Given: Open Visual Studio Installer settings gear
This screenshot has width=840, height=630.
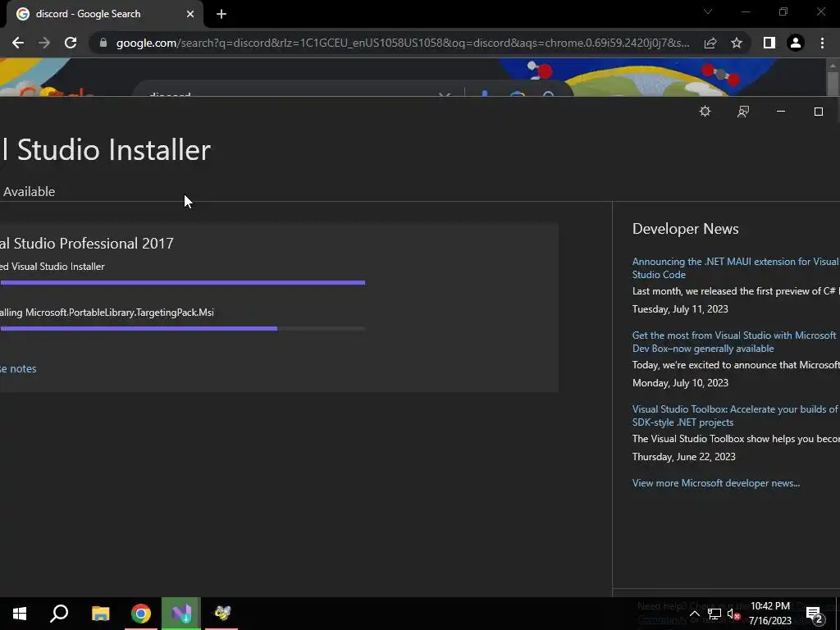Looking at the screenshot, I should click(705, 112).
